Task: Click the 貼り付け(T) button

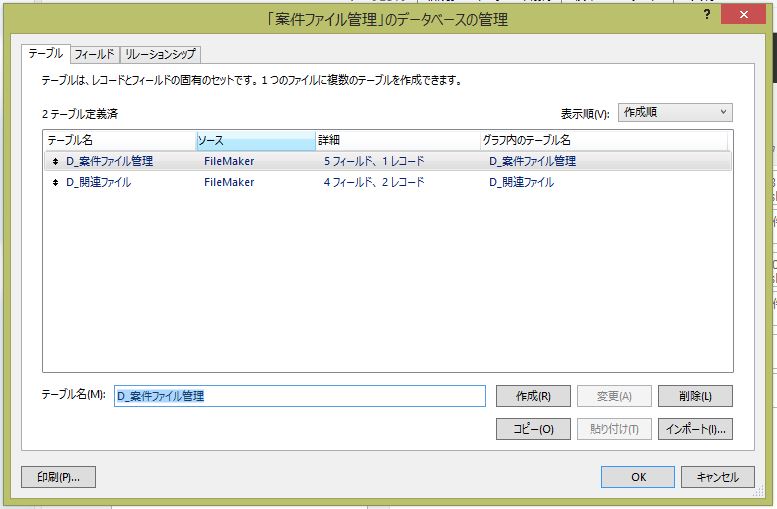Action: (x=614, y=429)
